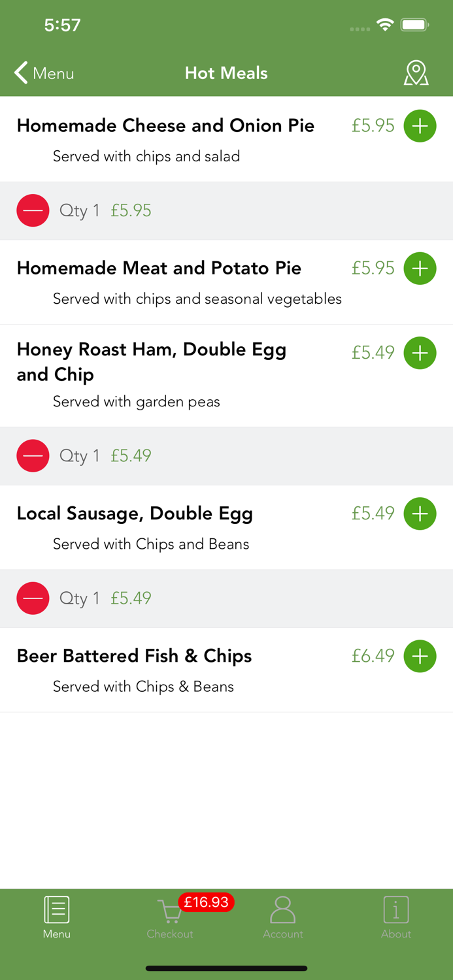Select Homemade Meat and Potato Pie item
The height and width of the screenshot is (980, 453).
159,268
